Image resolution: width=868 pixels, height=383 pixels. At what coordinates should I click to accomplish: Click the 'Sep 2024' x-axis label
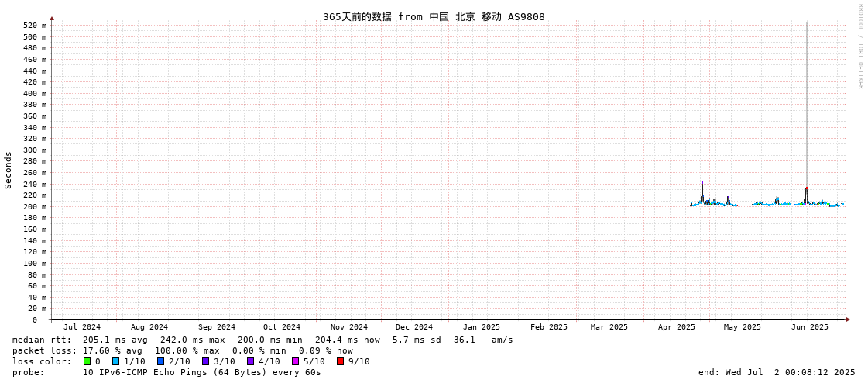click(x=217, y=327)
